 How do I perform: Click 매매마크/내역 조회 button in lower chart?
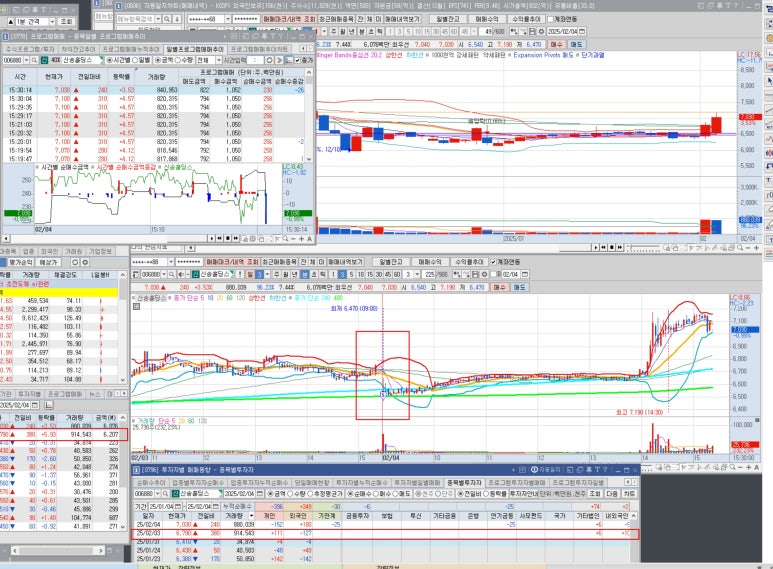point(232,262)
